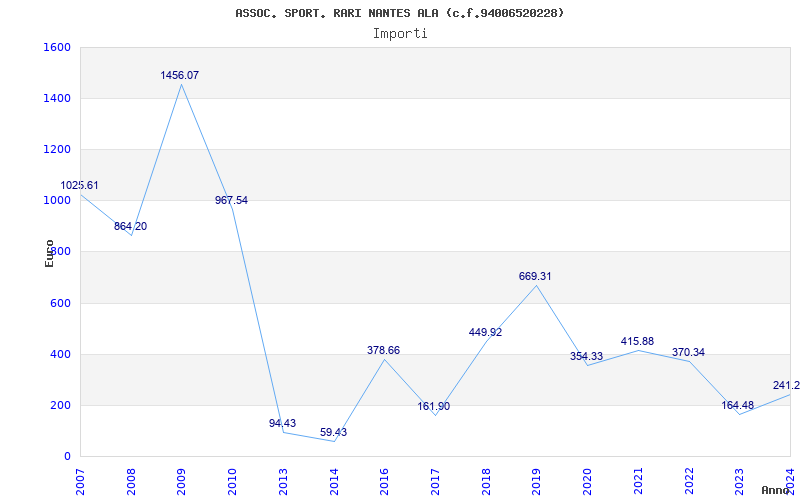Screen dimensions: 800x500
Task: Click the 449.92 data label
Action: (485, 333)
